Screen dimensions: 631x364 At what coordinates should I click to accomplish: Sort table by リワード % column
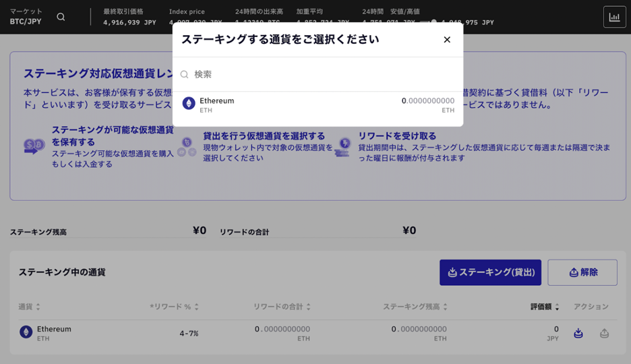[x=174, y=307]
